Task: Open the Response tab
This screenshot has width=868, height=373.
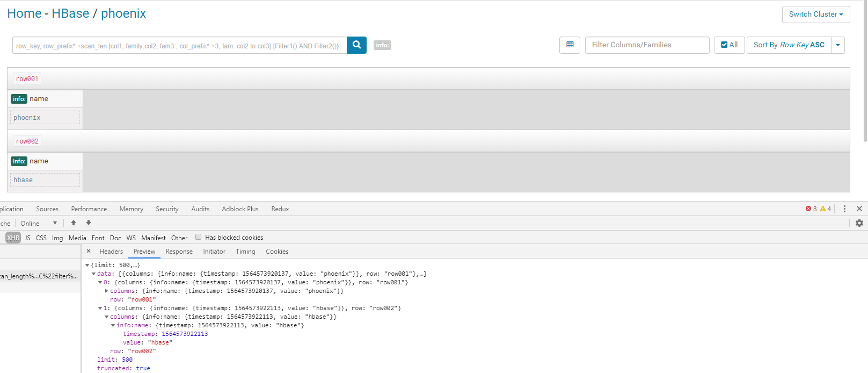Action: click(x=179, y=251)
